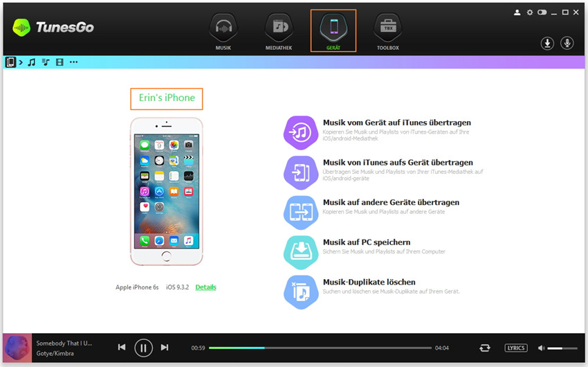588x367 pixels.
Task: Click the save to PC icon
Action: 301,252
